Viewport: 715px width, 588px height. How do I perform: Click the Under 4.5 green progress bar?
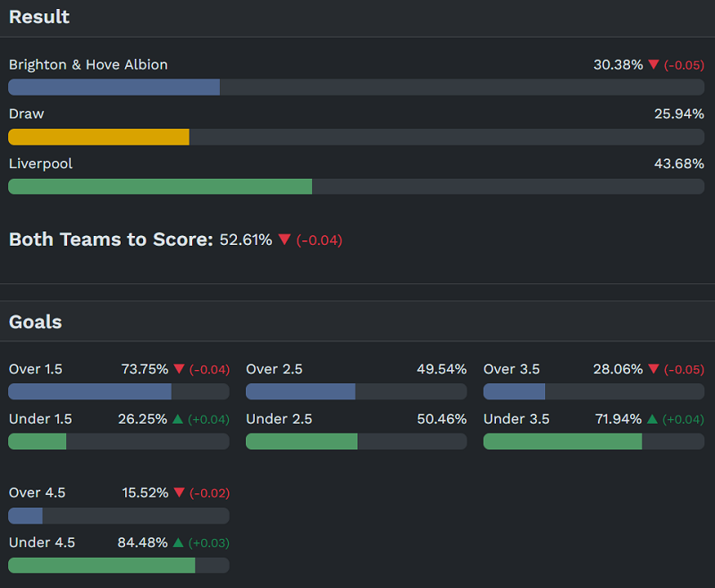click(x=101, y=565)
